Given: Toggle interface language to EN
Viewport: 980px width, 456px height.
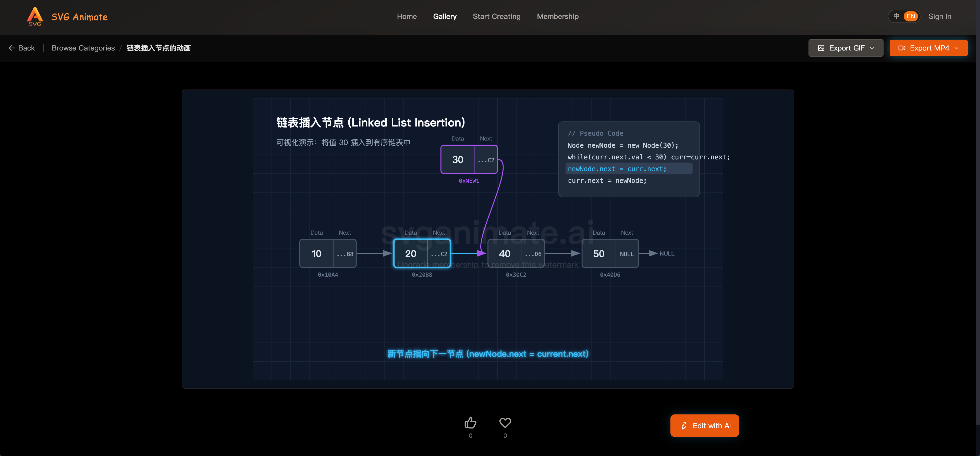Looking at the screenshot, I should pos(910,16).
